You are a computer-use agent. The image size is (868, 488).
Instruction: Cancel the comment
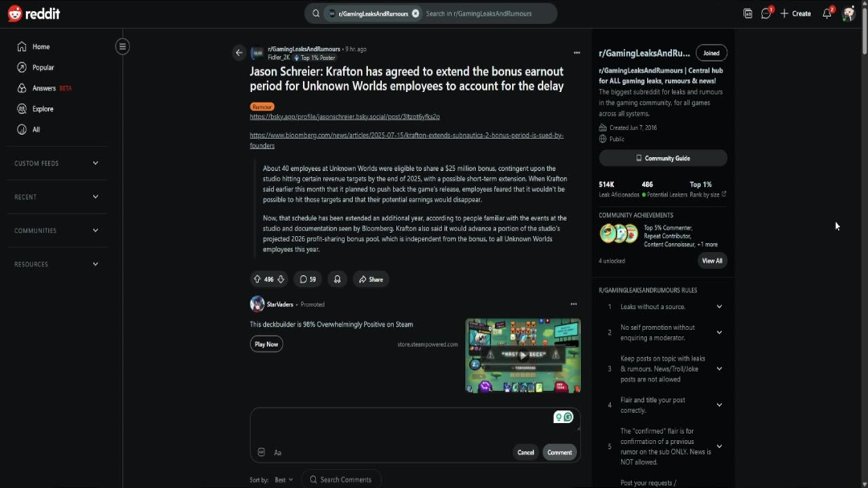coord(526,452)
